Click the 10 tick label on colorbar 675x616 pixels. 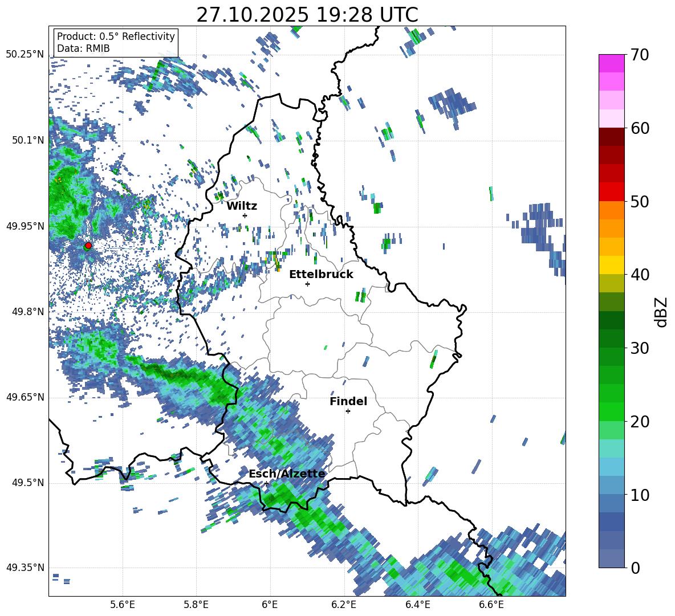pos(640,495)
